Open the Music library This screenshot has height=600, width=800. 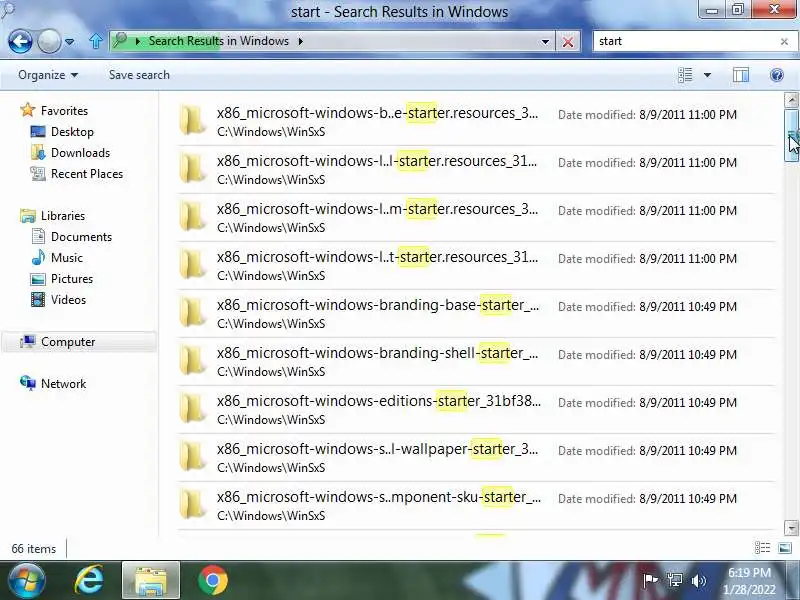click(x=66, y=258)
